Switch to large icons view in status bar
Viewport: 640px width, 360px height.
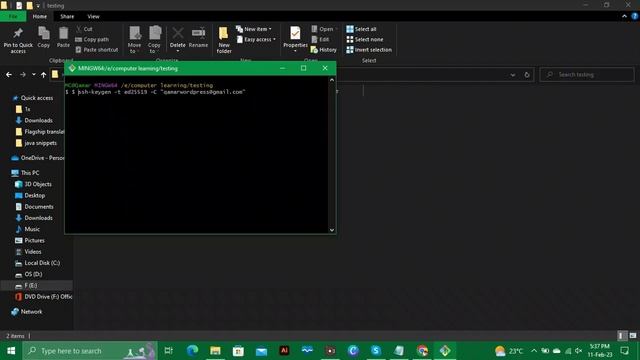pyautogui.click(x=633, y=336)
